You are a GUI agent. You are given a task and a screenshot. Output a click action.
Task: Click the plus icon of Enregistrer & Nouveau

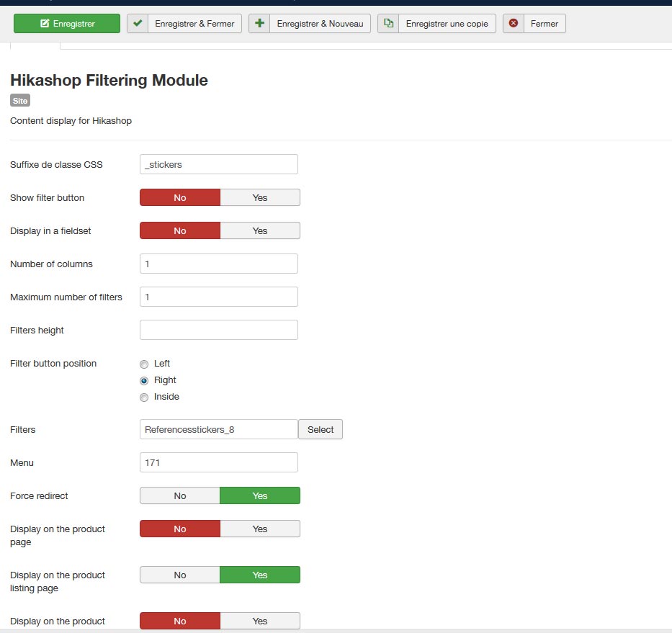pos(259,23)
